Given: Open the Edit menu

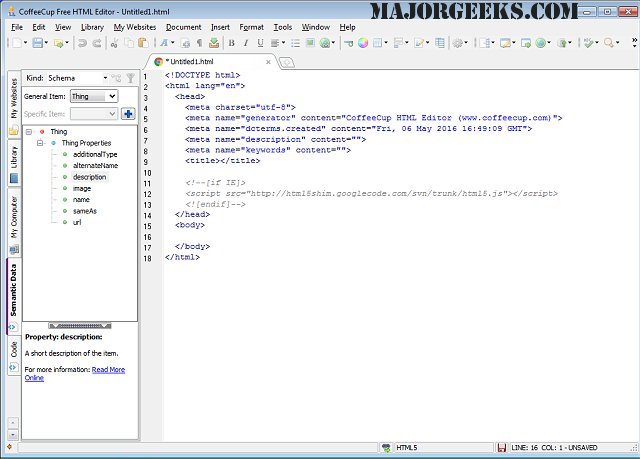Looking at the screenshot, I should [x=39, y=27].
